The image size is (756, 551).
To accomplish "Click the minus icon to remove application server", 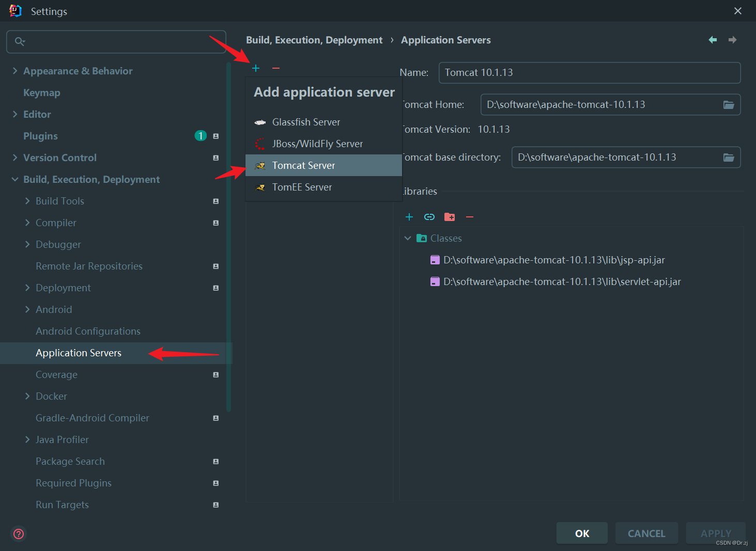I will pos(276,68).
